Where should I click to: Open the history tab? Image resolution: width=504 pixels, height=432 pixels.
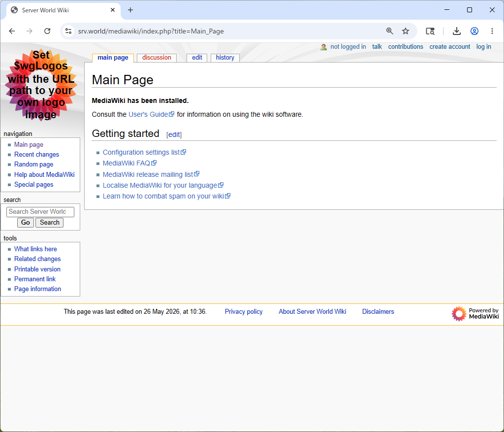point(225,58)
